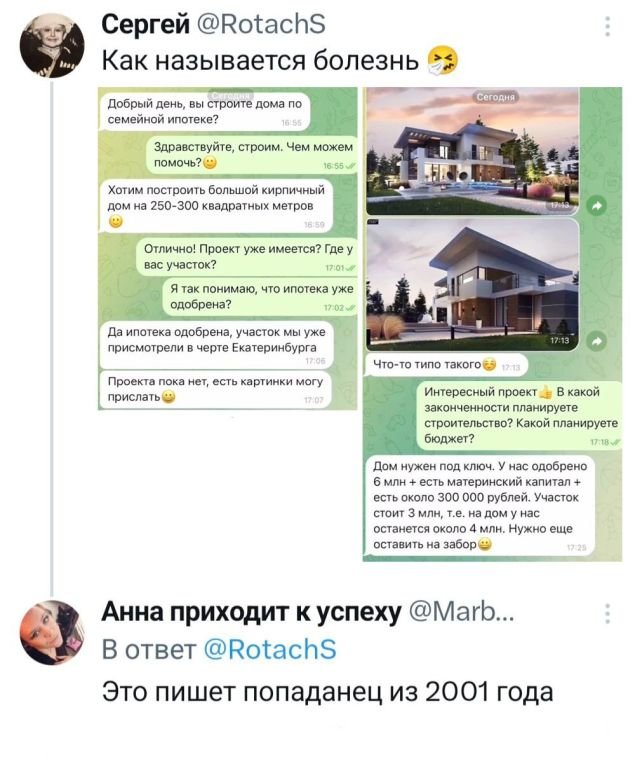The width and height of the screenshot is (640, 759).
Task: Click the @RotachS reply mention link
Action: [270, 649]
